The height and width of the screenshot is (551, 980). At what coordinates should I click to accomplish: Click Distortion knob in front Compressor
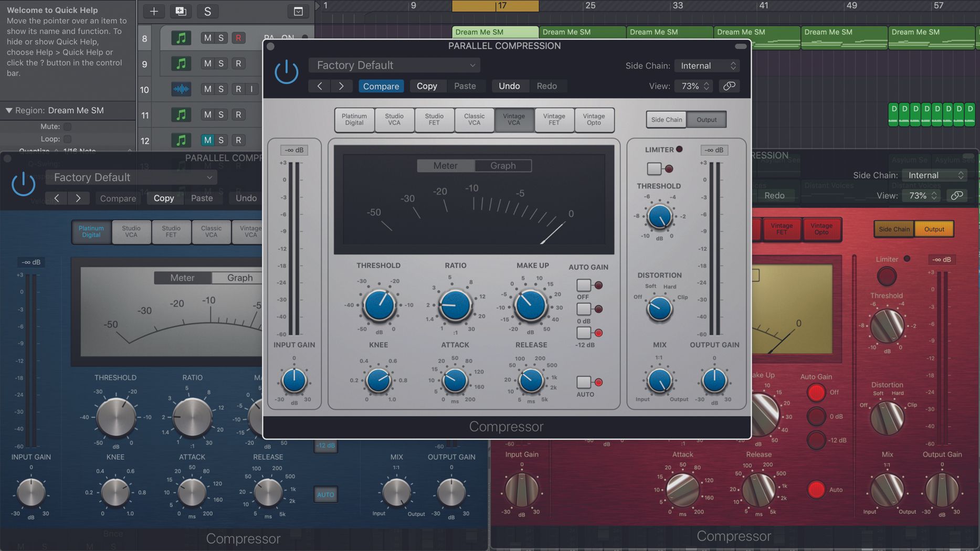point(659,309)
